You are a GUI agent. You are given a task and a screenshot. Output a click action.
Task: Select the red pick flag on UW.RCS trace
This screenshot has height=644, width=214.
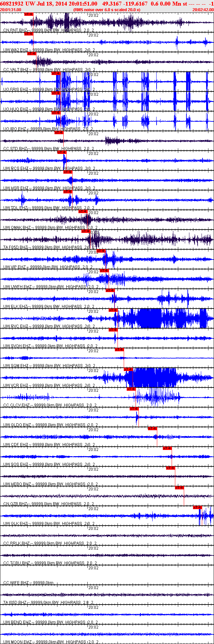(x=62, y=152)
